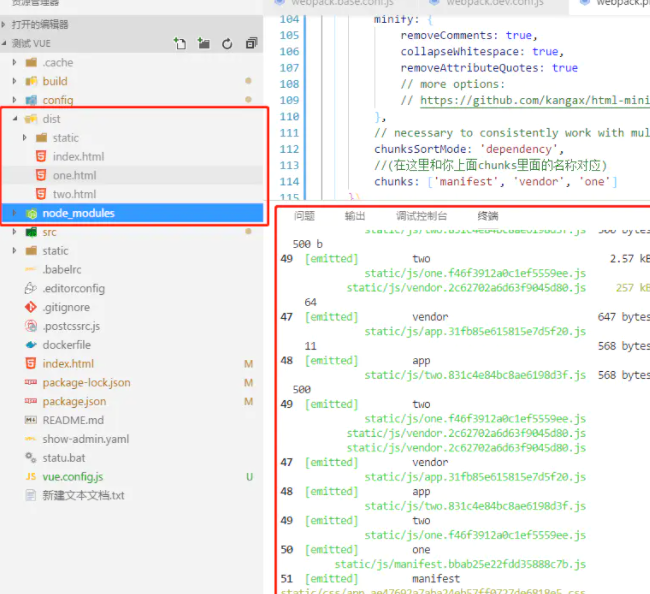The image size is (650, 594).
Task: Click the New File icon in explorer header
Action: tap(180, 44)
